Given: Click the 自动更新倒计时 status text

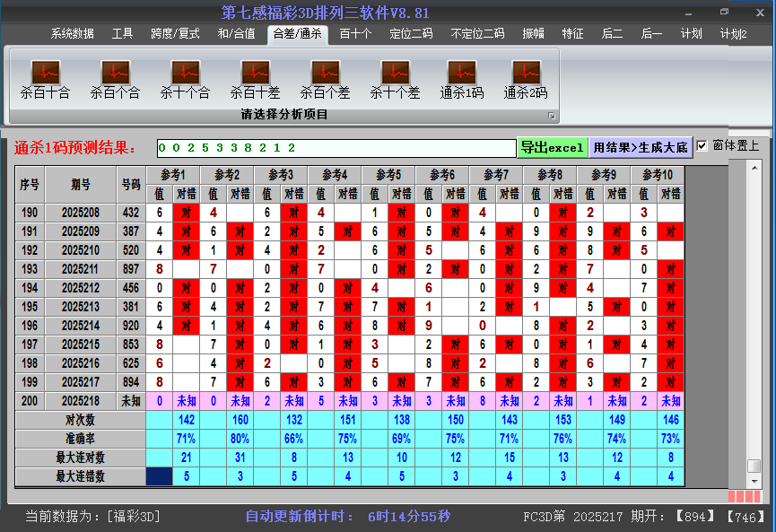Looking at the screenshot, I should tap(348, 517).
